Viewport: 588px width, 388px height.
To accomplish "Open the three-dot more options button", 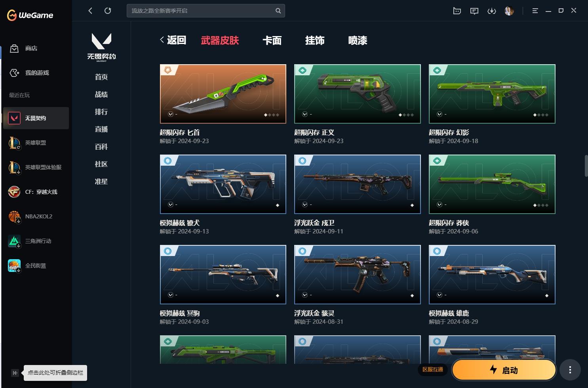I will tap(570, 370).
